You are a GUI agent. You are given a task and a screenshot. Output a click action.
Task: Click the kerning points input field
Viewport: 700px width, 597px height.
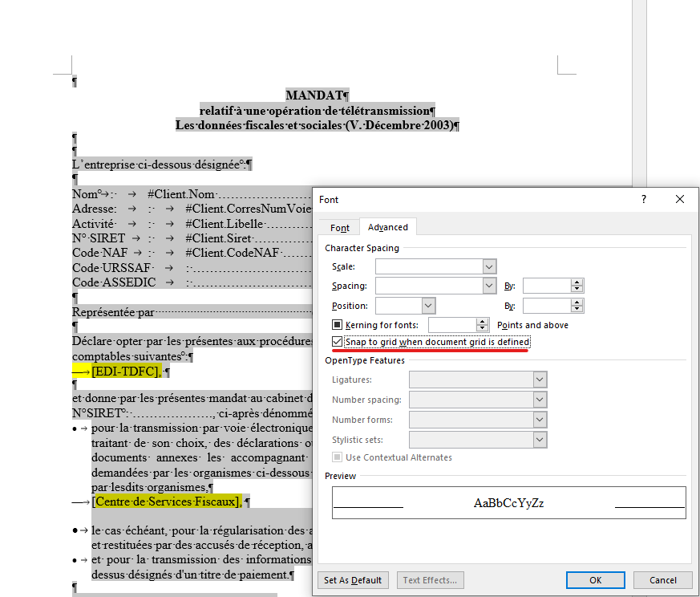coord(452,325)
